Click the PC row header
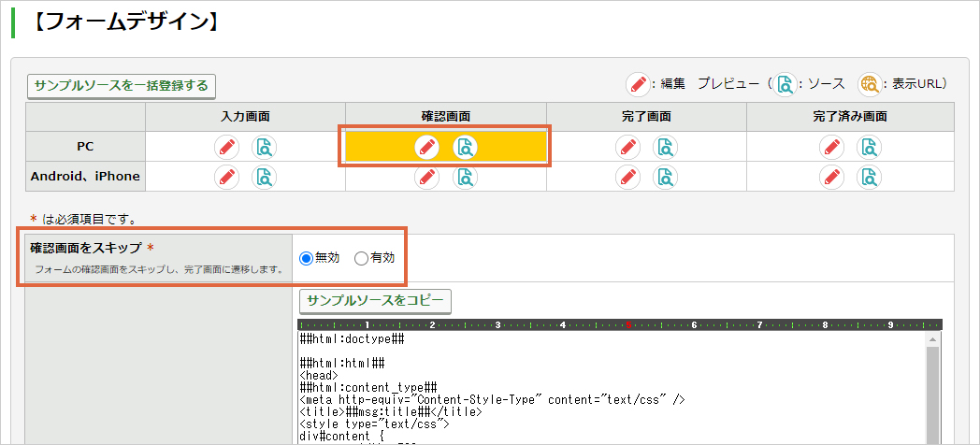Screen dimensions: 980x445 click(85, 146)
